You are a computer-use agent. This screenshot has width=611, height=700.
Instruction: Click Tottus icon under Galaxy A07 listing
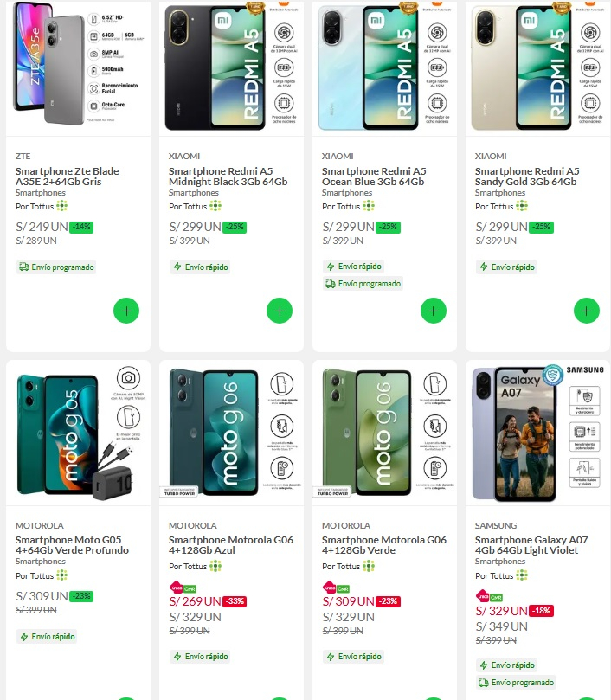pyautogui.click(x=522, y=575)
